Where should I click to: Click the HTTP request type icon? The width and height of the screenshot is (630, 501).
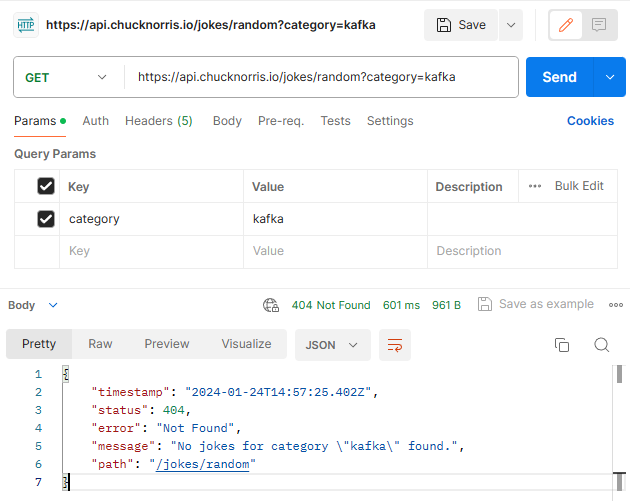pos(26,25)
